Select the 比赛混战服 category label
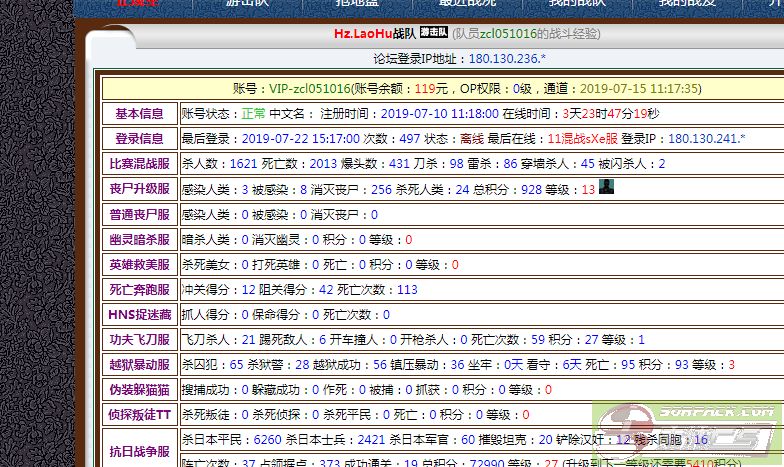This screenshot has width=784, height=467. coord(139,164)
